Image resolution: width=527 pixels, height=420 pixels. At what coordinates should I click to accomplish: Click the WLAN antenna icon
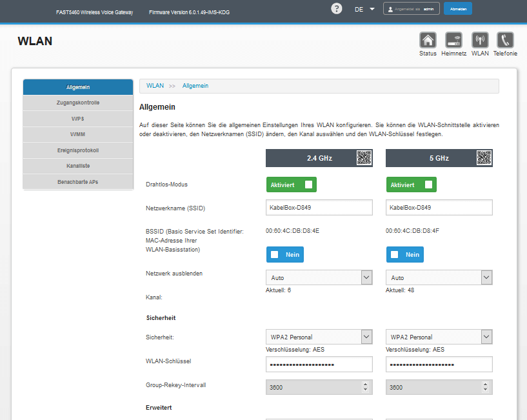[x=480, y=40]
